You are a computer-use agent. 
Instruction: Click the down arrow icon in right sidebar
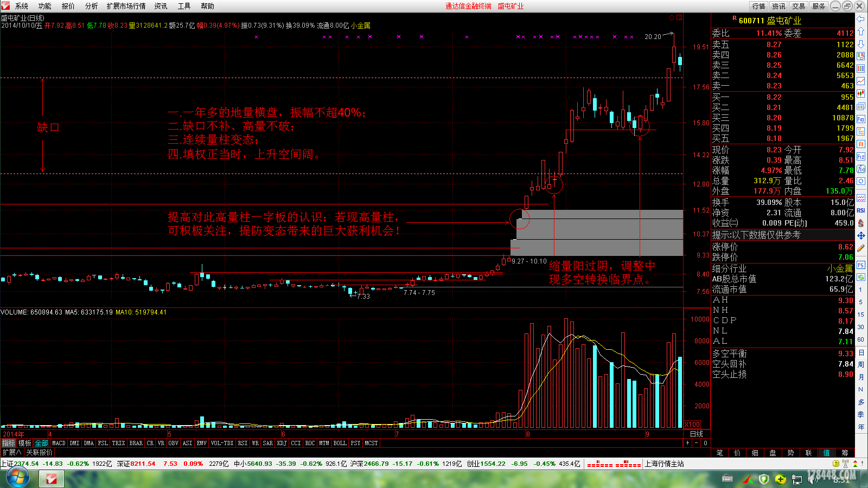861,44
